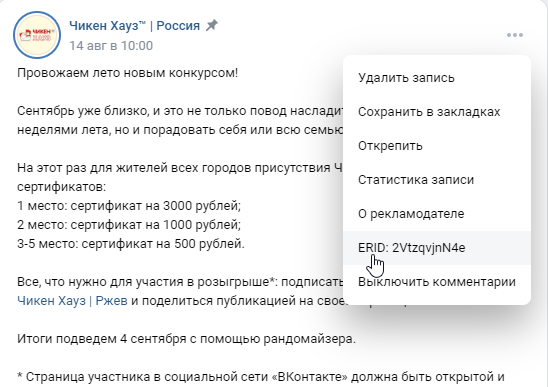
Task: Click the text Провожаем лето новым конкурсом!
Action: [x=128, y=73]
